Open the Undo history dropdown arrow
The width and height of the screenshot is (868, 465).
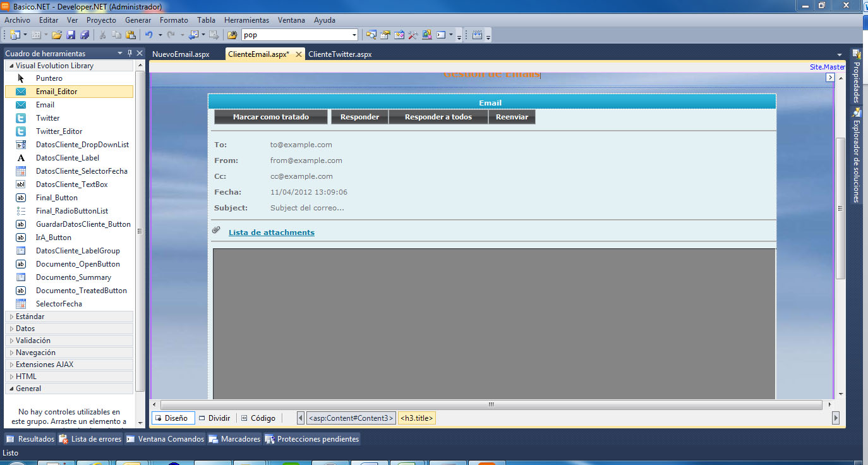click(160, 35)
